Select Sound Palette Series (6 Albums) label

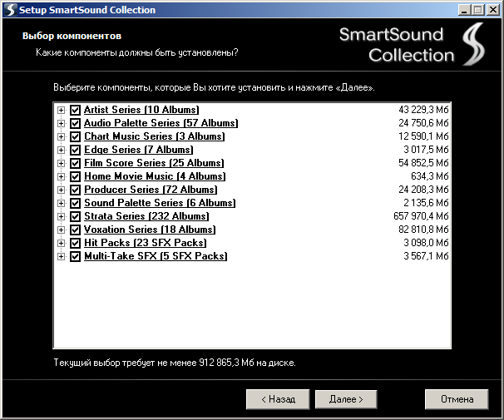click(160, 203)
